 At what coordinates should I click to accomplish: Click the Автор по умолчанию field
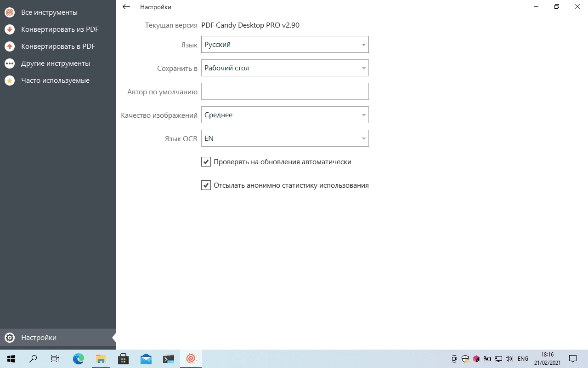(285, 92)
